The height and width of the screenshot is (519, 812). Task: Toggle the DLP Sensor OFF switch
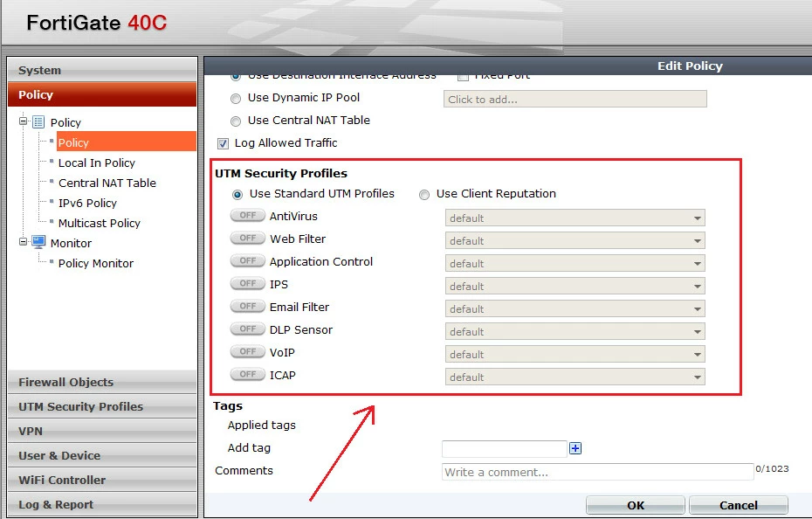pyautogui.click(x=248, y=329)
